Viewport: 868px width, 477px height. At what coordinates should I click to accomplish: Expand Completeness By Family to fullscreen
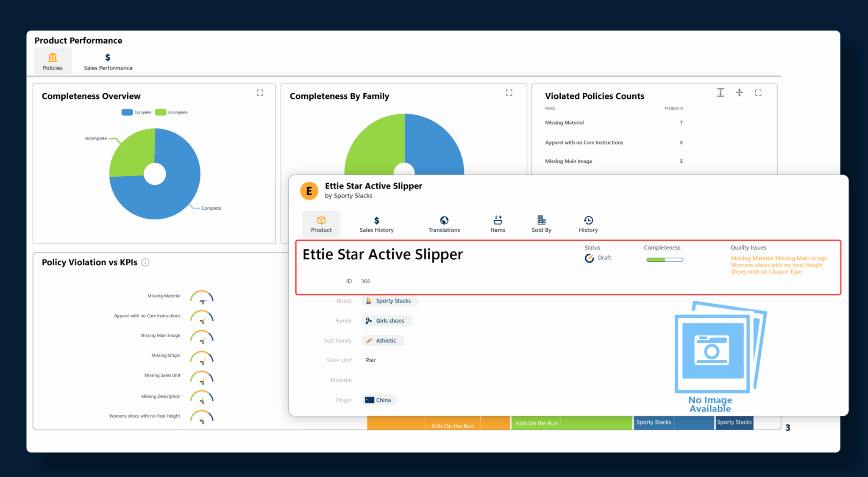pos(509,92)
